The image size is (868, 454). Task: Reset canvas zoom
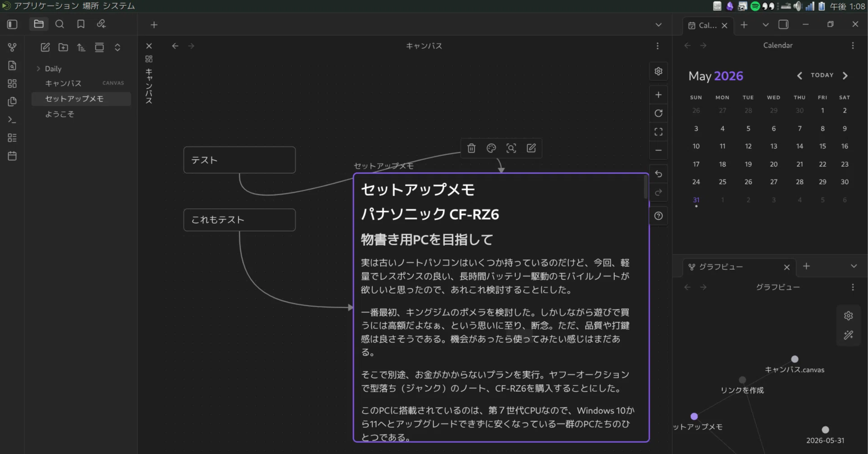tap(658, 113)
